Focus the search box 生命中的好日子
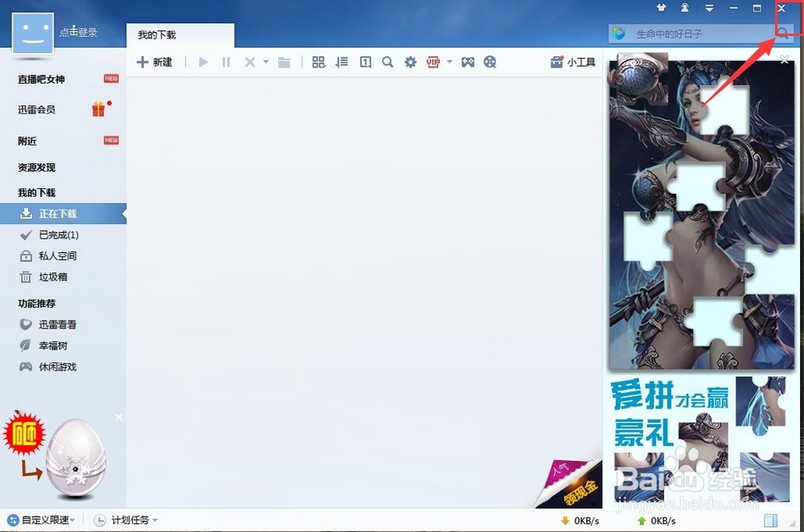804x532 pixels. 700,34
